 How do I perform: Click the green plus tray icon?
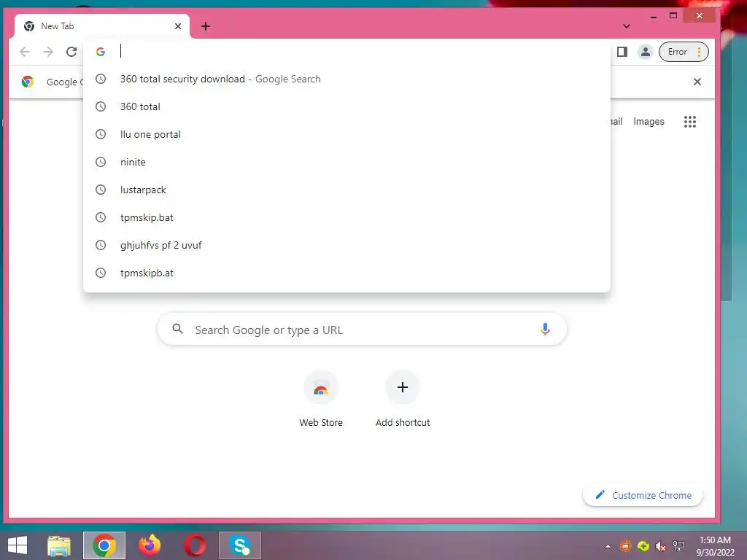(x=643, y=546)
